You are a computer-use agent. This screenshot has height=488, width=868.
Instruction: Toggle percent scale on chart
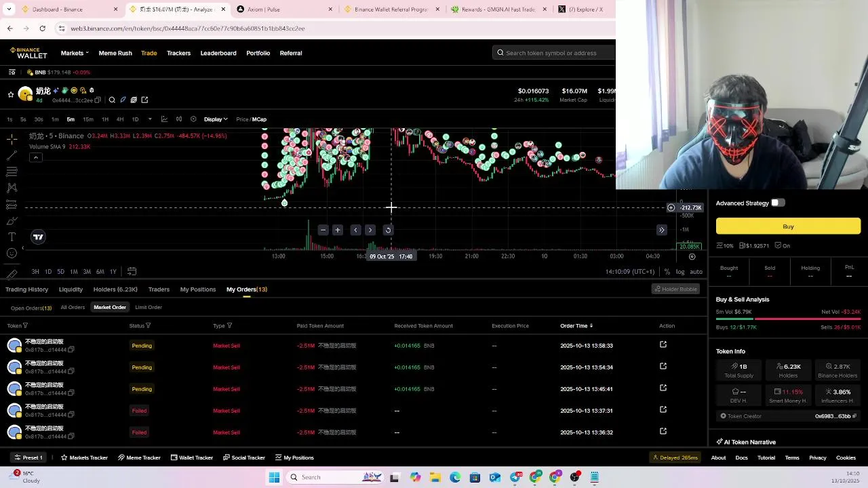[x=667, y=272]
